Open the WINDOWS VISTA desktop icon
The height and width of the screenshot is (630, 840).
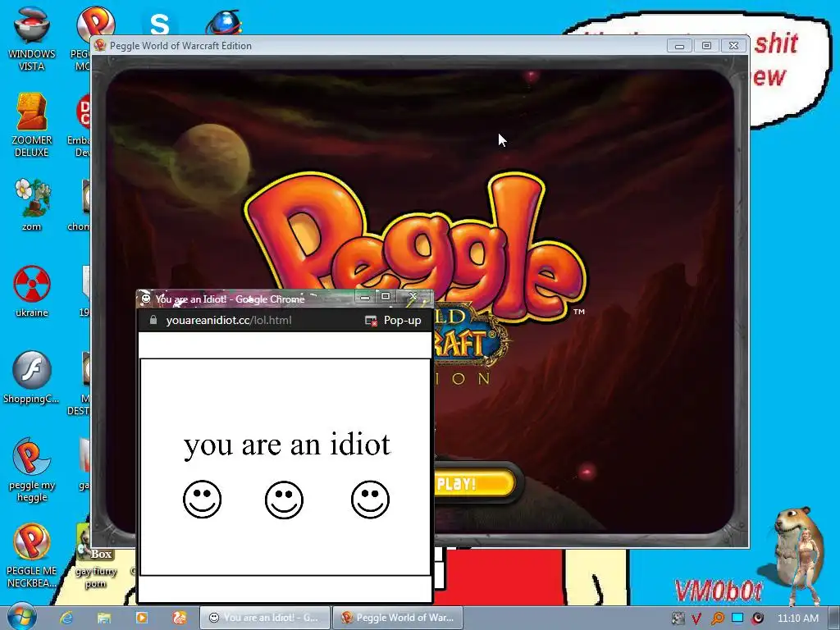(32, 39)
